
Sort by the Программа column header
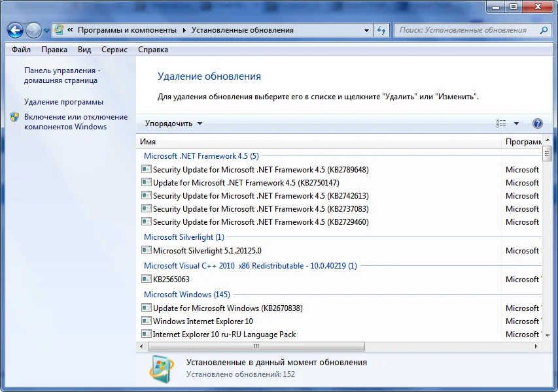coord(522,142)
